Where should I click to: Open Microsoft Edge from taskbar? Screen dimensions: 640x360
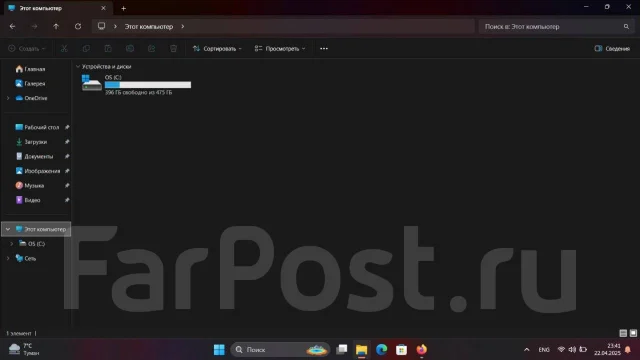click(382, 349)
